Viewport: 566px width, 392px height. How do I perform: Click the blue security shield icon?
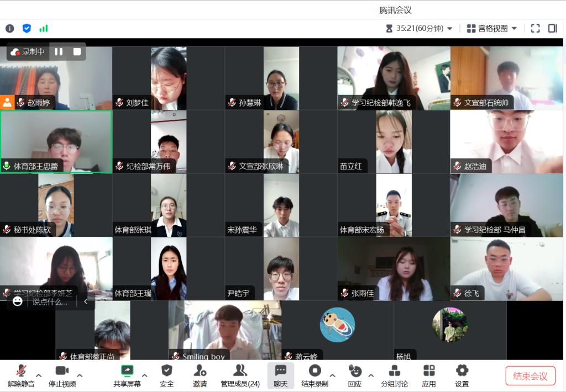click(27, 28)
